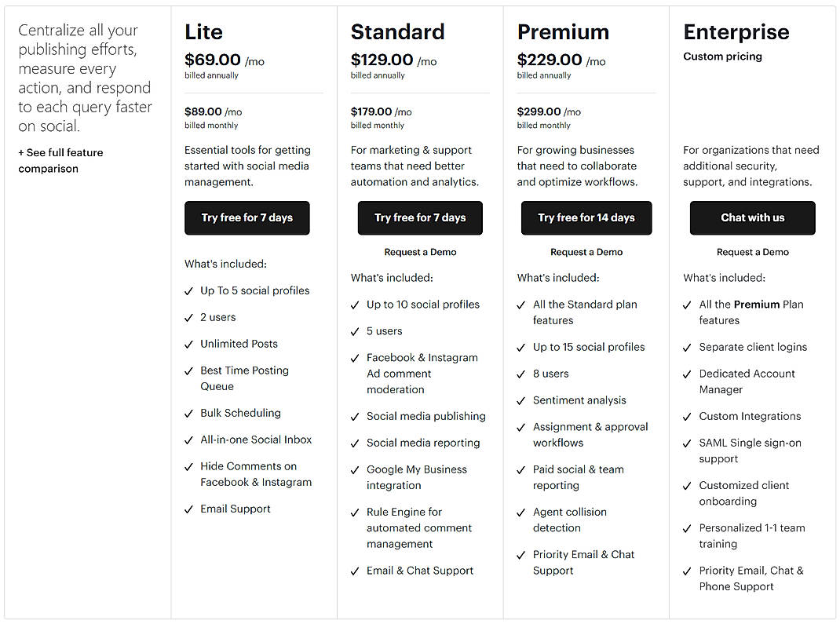This screenshot has height=624, width=840.
Task: Select the Premium plan heading
Action: coord(563,32)
